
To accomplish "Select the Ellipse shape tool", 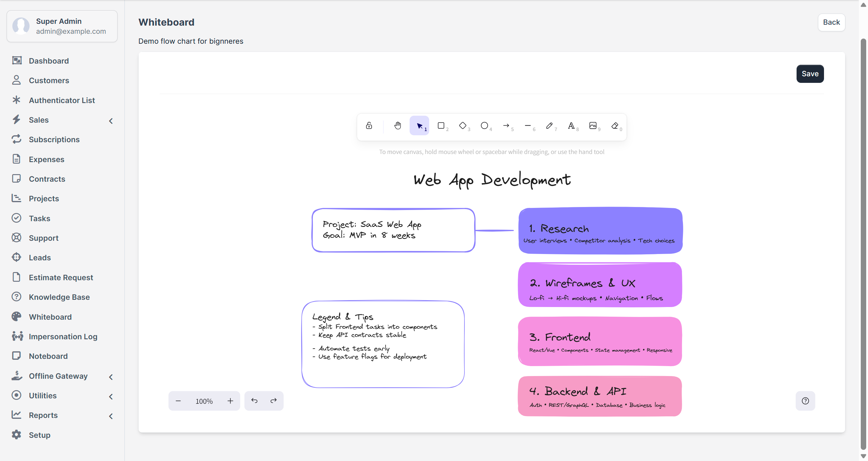I will pyautogui.click(x=484, y=126).
